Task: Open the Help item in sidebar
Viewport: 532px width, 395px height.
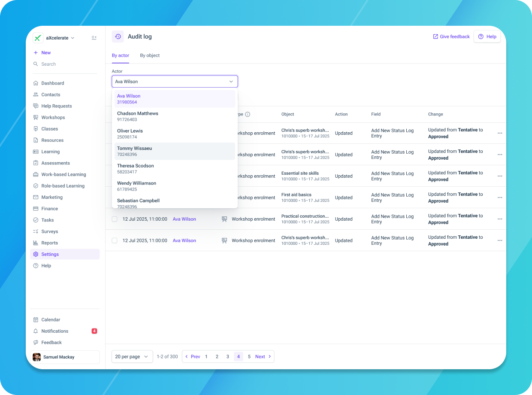Action: [x=65, y=266]
